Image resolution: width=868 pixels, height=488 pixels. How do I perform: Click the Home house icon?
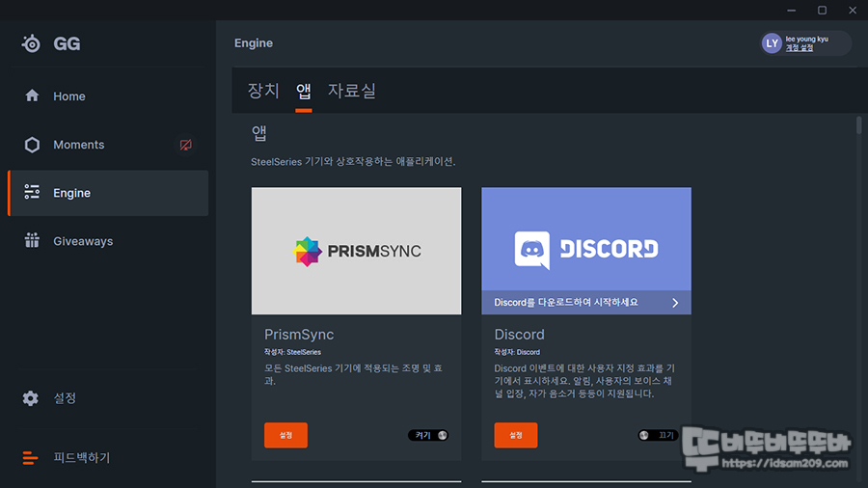[32, 95]
